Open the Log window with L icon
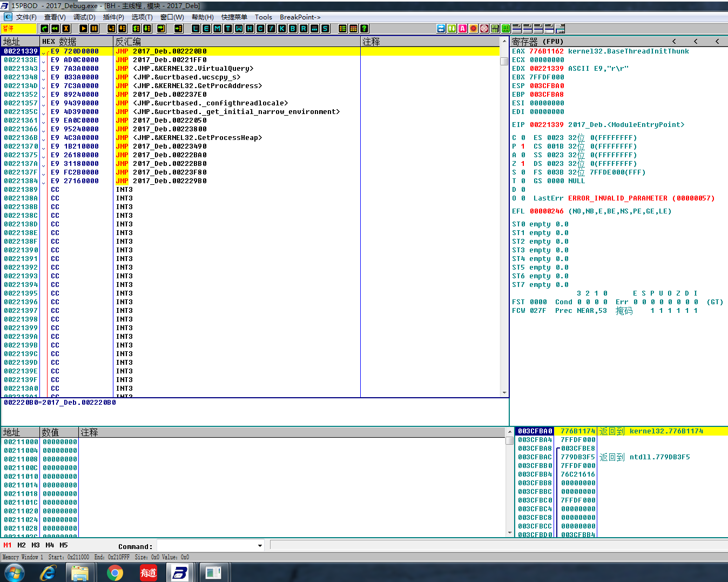 pyautogui.click(x=196, y=28)
